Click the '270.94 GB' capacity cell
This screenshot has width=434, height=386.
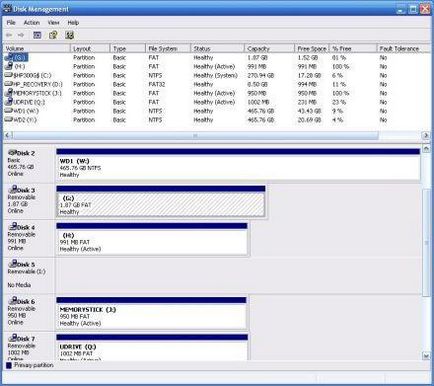coord(261,75)
